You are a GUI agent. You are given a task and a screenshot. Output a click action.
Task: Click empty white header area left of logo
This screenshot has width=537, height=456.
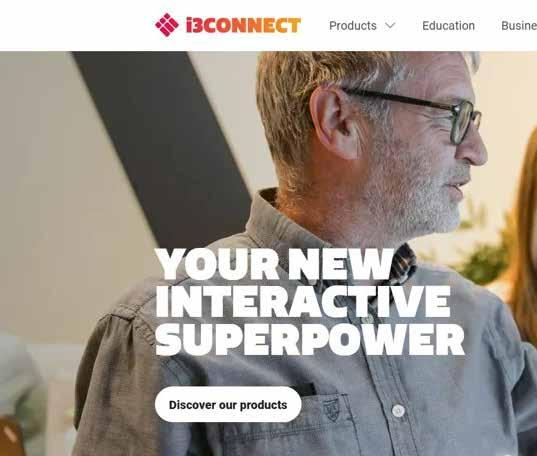(x=75, y=25)
